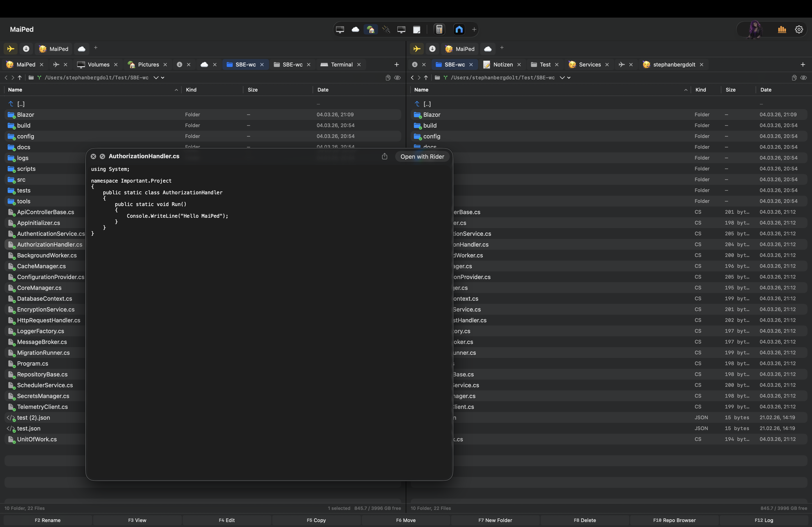Select the plug connections icon in the toolbar

[386, 29]
